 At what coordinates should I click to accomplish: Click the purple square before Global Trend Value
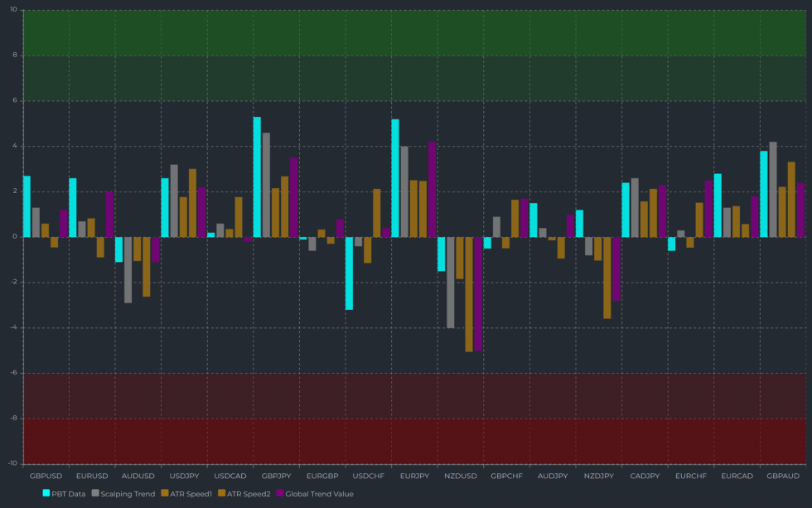tap(280, 493)
